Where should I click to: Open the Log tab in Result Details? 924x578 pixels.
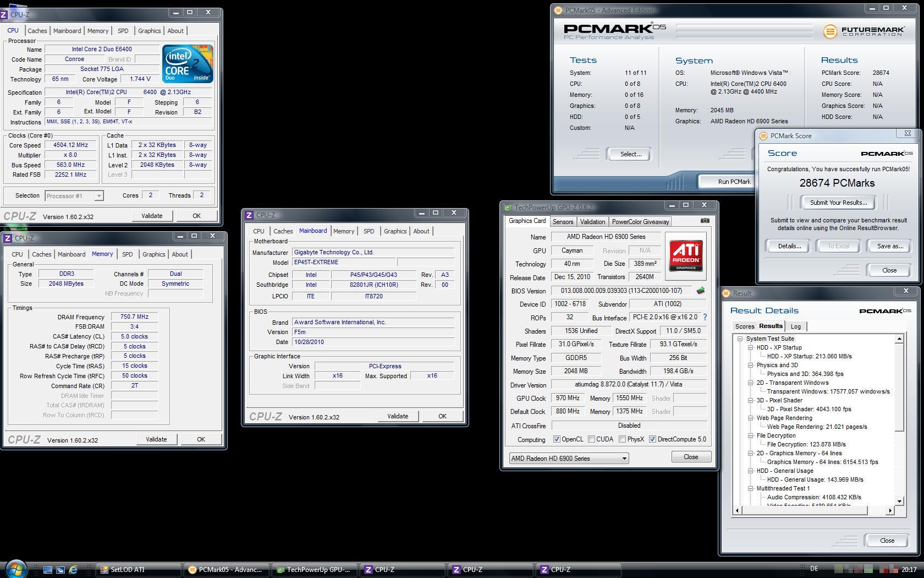click(x=795, y=326)
